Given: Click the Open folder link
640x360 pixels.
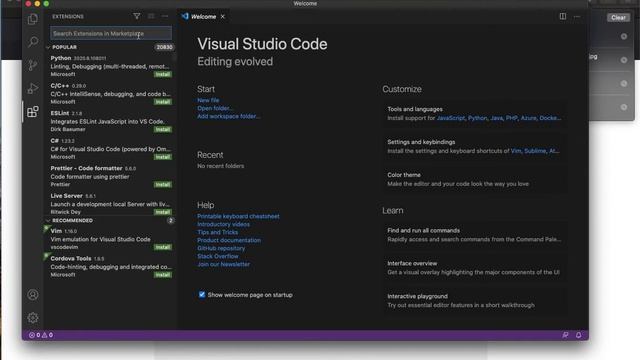Looking at the screenshot, I should click(215, 108).
